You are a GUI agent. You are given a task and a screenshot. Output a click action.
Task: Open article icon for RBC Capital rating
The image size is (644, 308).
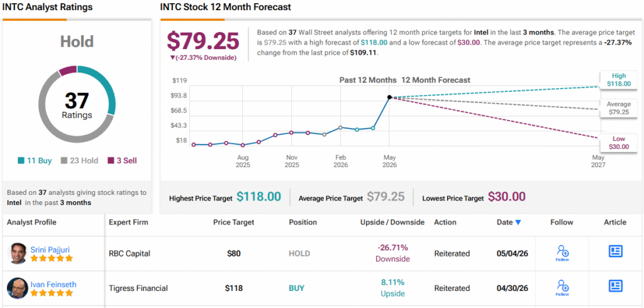pos(615,251)
